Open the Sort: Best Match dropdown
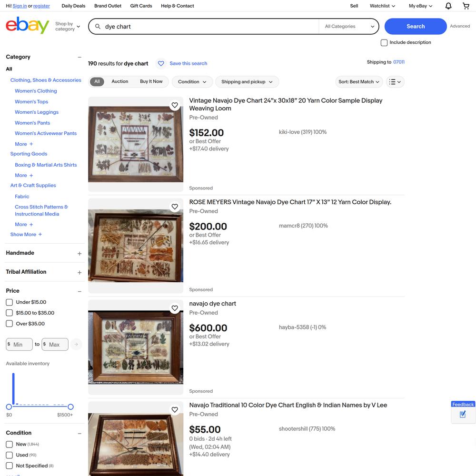This screenshot has width=476, height=476. coord(359,82)
